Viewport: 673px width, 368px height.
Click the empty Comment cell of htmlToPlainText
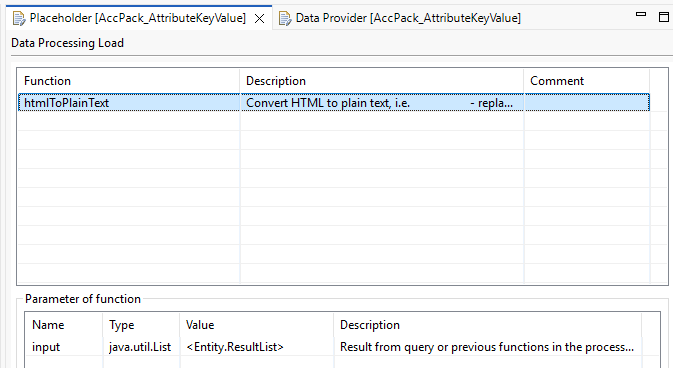[x=587, y=103]
